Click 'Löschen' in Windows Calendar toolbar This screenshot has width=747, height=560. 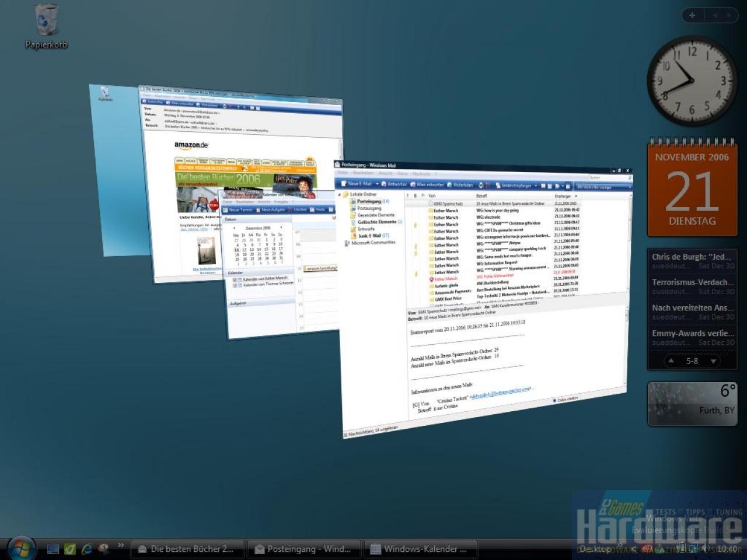(x=298, y=209)
